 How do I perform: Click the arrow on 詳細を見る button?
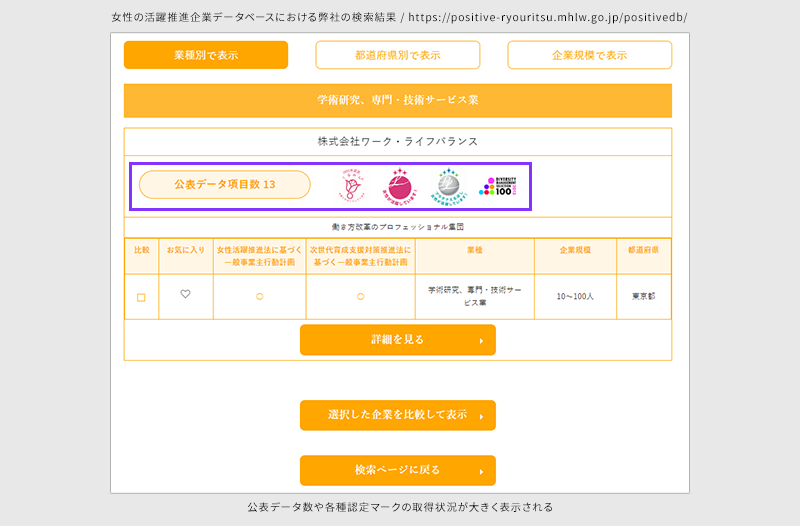[481, 341]
